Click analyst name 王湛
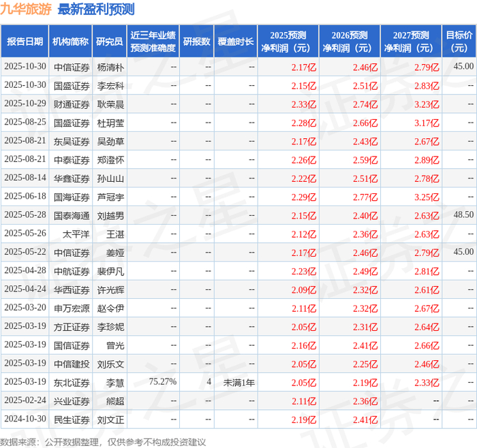 click(x=115, y=234)
